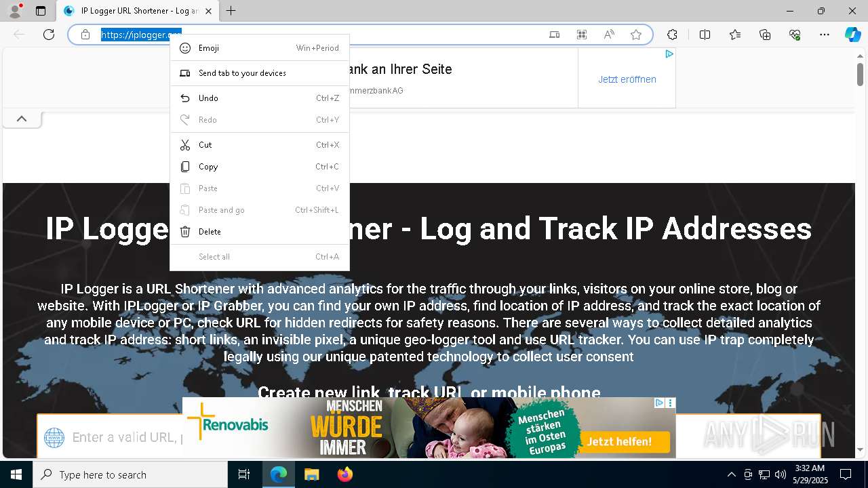Click the network tray icon

click(764, 474)
